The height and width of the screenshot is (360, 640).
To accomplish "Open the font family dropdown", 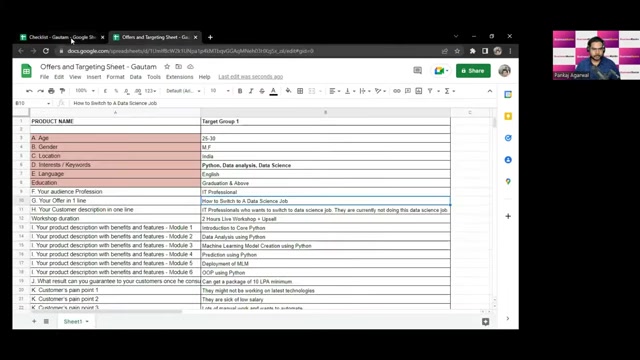I will point(183,91).
